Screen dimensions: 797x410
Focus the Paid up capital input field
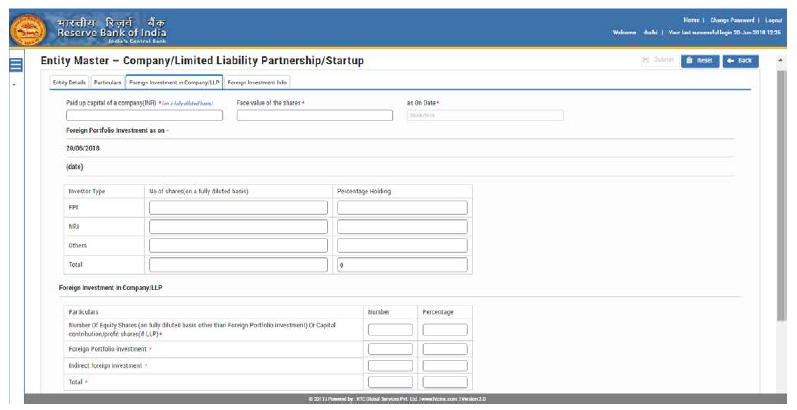pyautogui.click(x=144, y=115)
